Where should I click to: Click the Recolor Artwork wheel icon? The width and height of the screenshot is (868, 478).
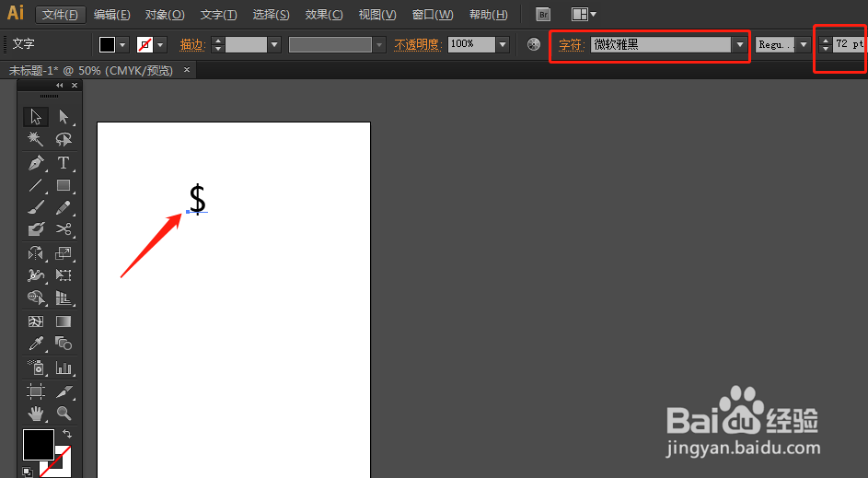pyautogui.click(x=534, y=44)
